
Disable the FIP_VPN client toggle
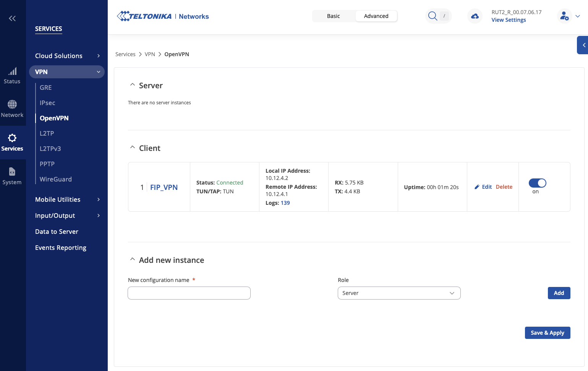(x=537, y=183)
